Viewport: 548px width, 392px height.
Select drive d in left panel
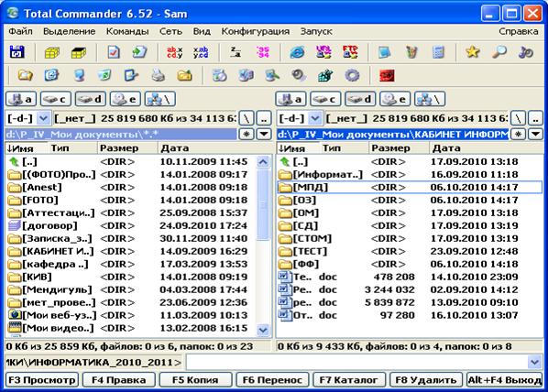click(91, 99)
